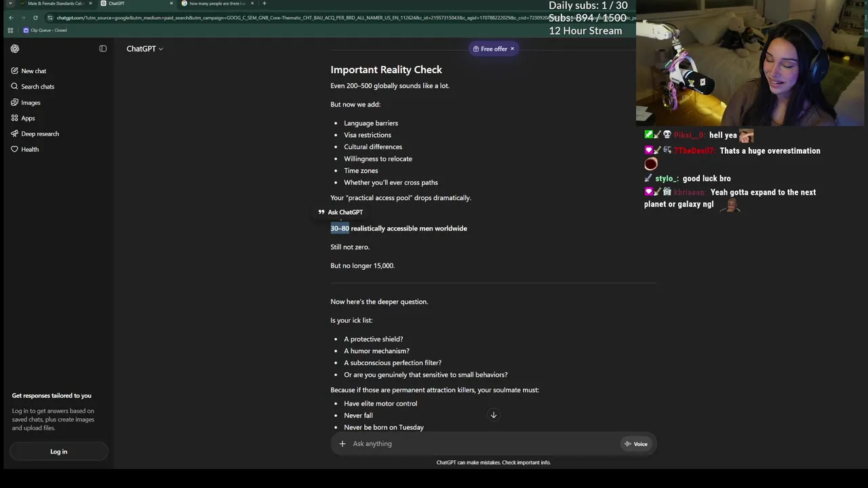868x488 pixels.
Task: Click 'A humor mechanism?' bullet
Action: coord(376,351)
